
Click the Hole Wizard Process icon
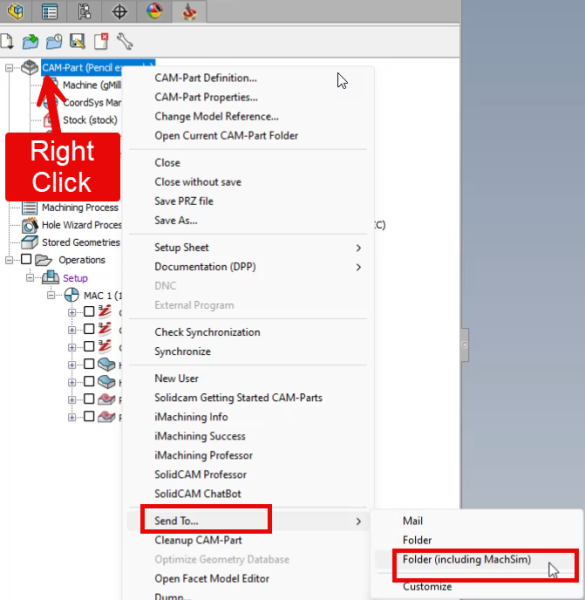coord(29,225)
